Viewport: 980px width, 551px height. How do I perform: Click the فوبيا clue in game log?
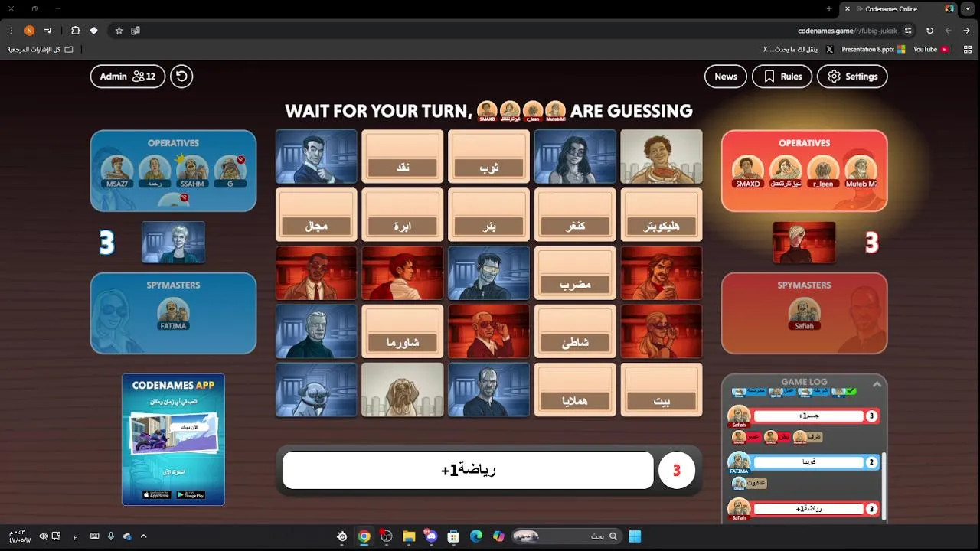click(x=809, y=463)
